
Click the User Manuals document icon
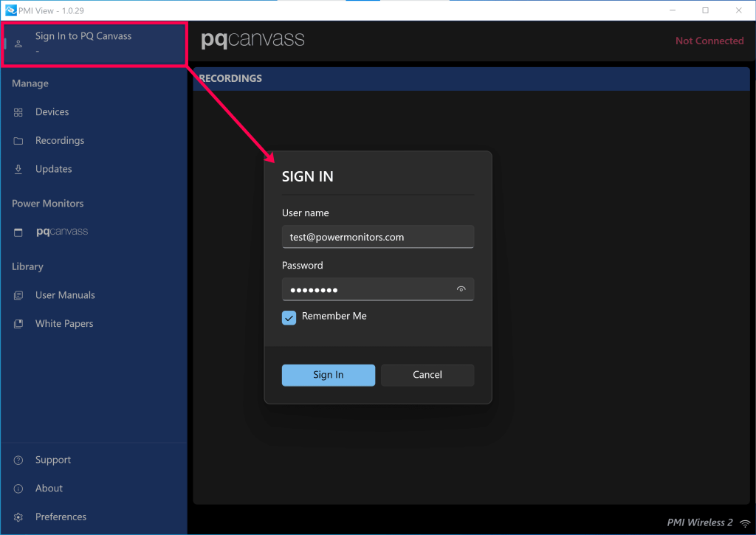click(18, 295)
